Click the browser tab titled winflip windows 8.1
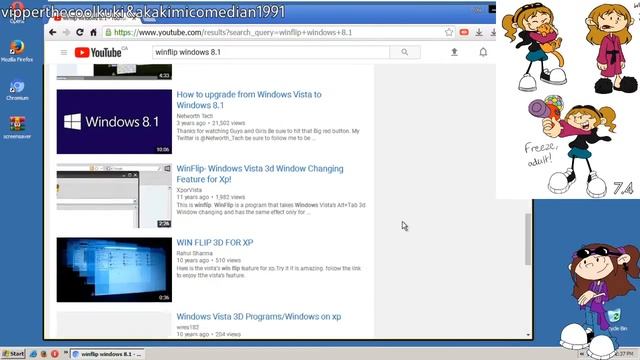Viewport: 640px width, 360px height. (x=96, y=18)
